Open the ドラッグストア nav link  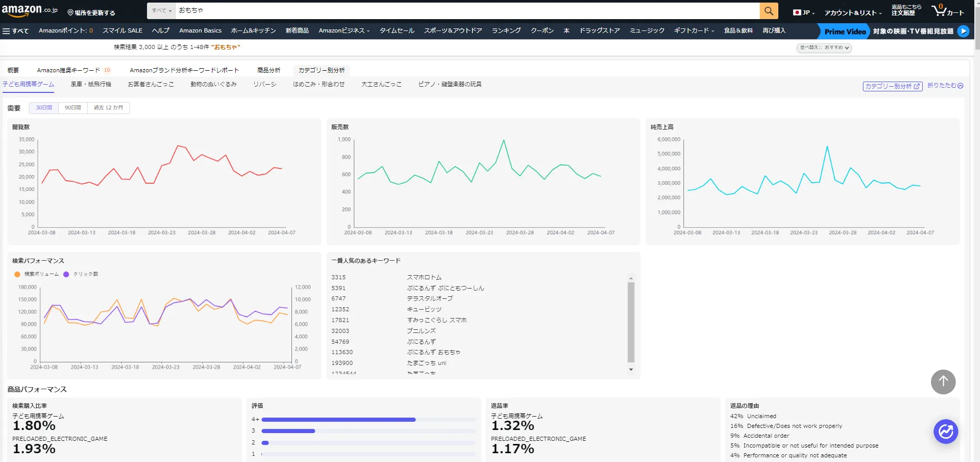point(599,31)
